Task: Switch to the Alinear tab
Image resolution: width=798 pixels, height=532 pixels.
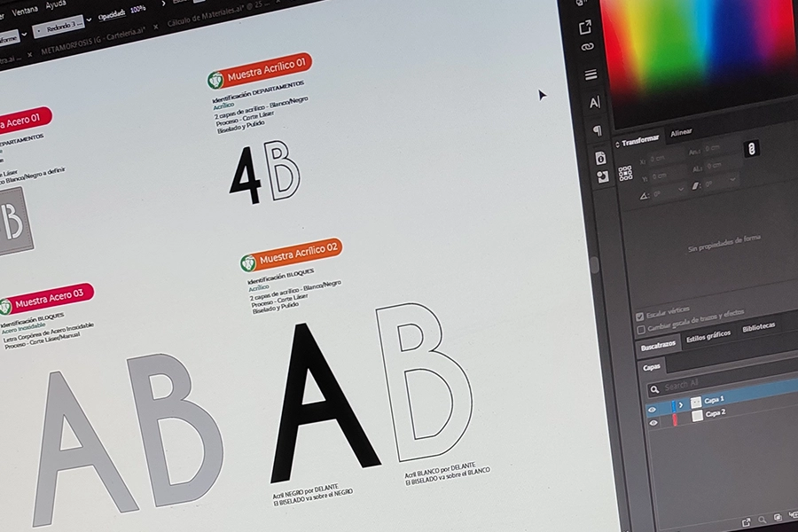Action: (x=681, y=132)
